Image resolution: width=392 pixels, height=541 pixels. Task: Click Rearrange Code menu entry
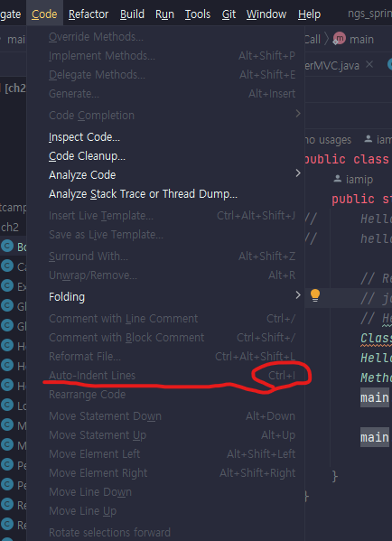pyautogui.click(x=165, y=395)
